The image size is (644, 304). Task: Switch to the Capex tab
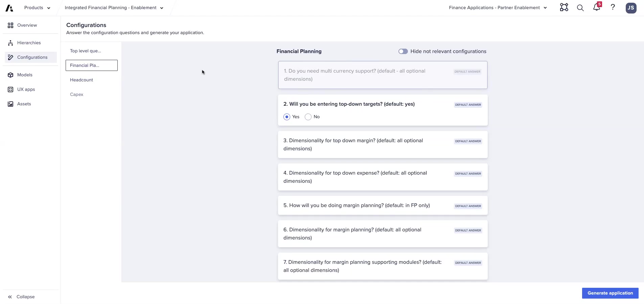pos(76,94)
